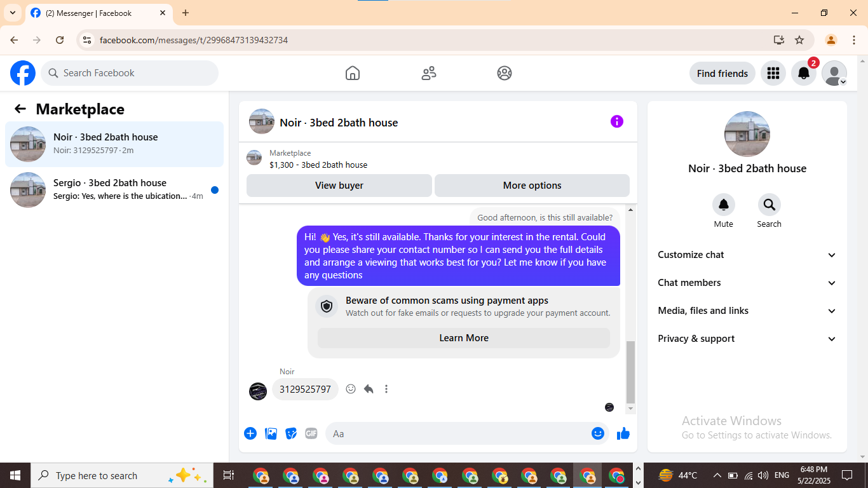Viewport: 868px width, 488px height.
Task: View site information icon in address bar
Action: (87, 40)
